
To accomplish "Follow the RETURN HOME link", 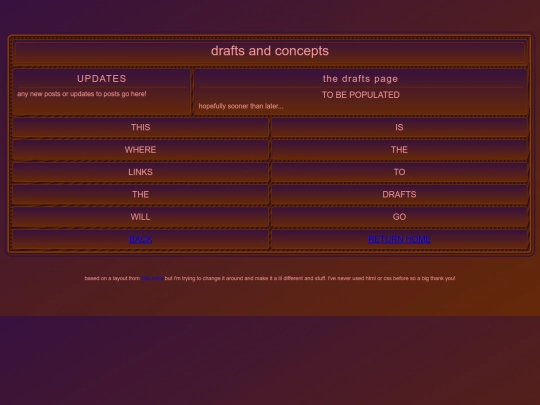I will point(399,239).
